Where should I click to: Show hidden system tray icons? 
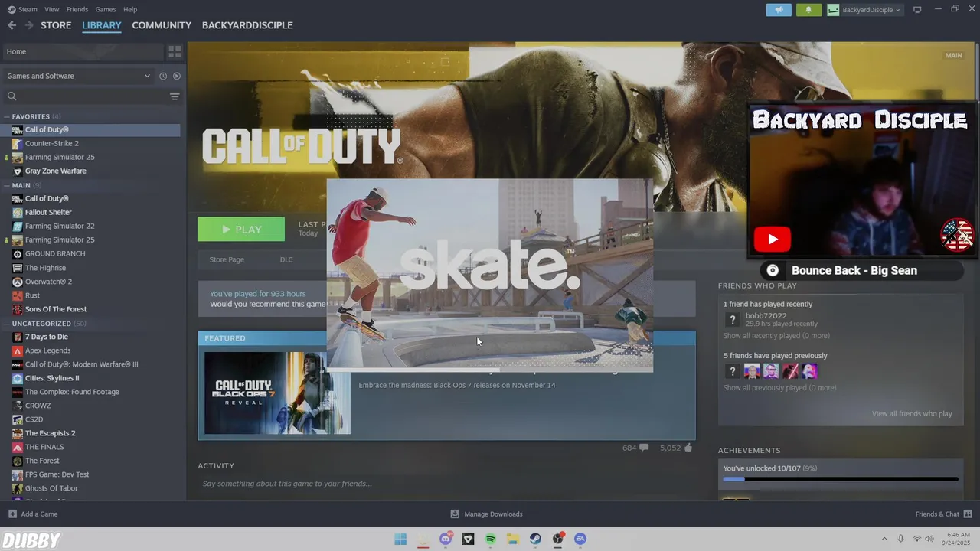click(x=884, y=539)
